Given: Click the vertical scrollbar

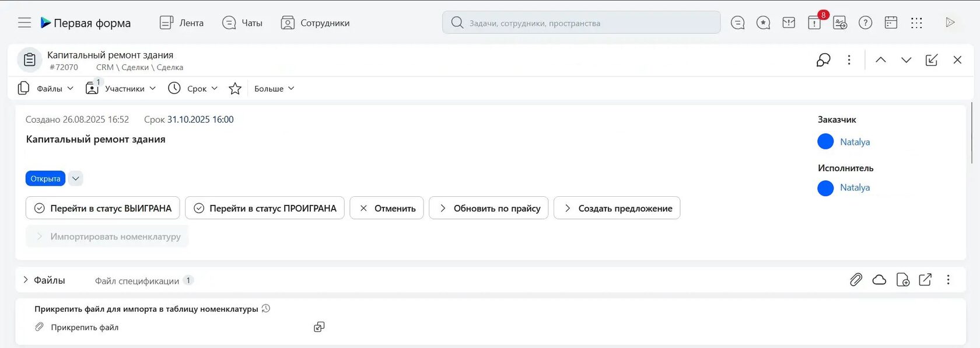Looking at the screenshot, I should pos(972,133).
